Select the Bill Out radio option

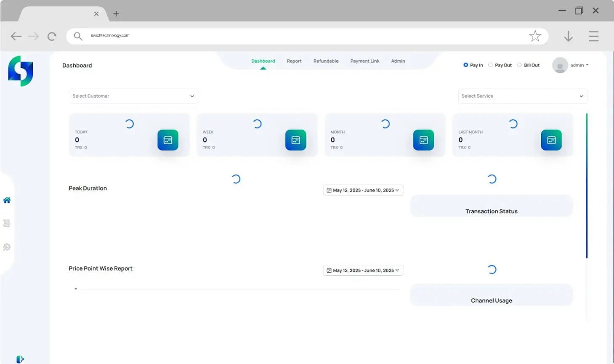pyautogui.click(x=519, y=65)
